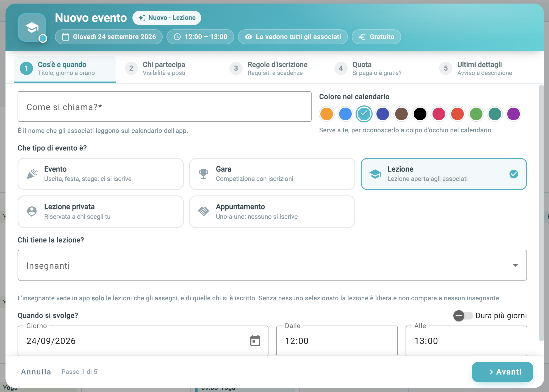Pick the purple calendar color
Screen dimensions: 549x392
pos(514,114)
